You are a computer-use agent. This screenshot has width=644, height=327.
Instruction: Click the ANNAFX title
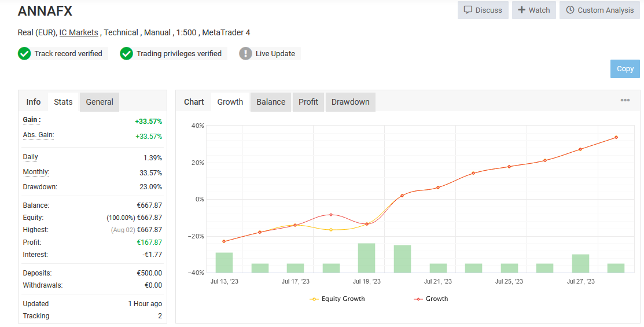coord(45,10)
